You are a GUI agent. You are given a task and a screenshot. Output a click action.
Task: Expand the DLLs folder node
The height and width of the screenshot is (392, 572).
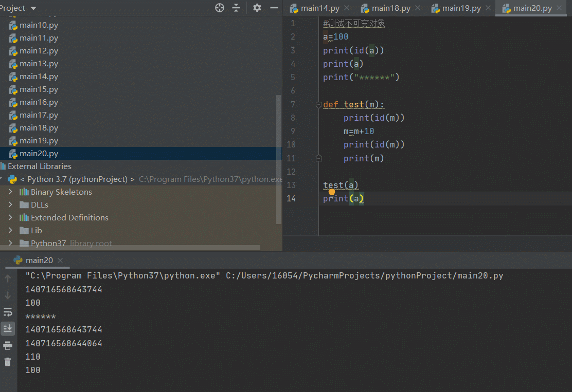point(10,204)
